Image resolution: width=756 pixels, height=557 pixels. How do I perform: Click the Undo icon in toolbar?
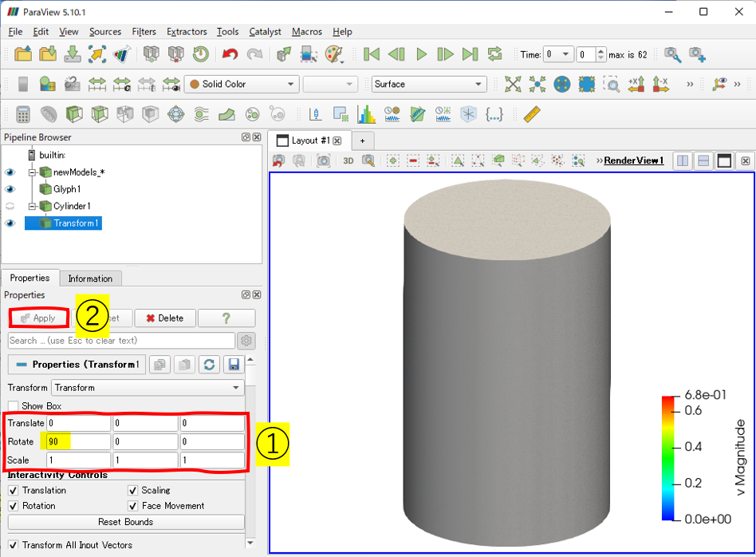(230, 54)
